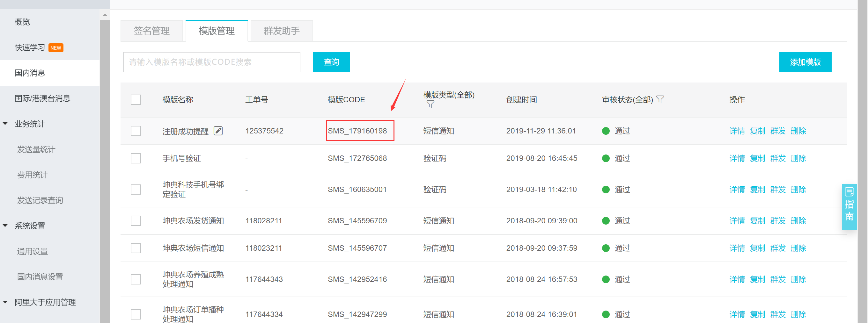Viewport: 868px width, 323px height.
Task: Check the box for 坤典农场养殖成熟处理通知 row
Action: click(x=136, y=279)
